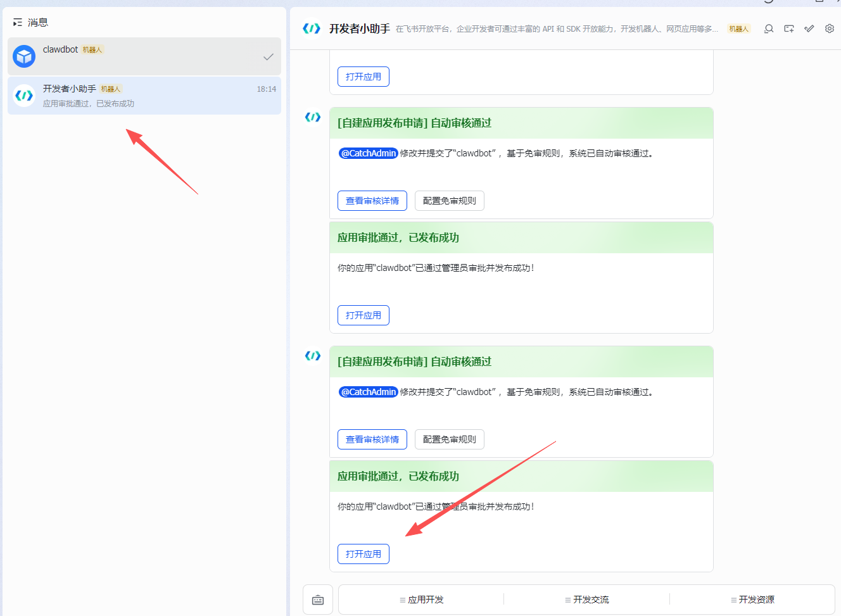Select the 机器人 tag next to clawdbot
Image resolution: width=841 pixels, height=616 pixels.
tap(92, 49)
